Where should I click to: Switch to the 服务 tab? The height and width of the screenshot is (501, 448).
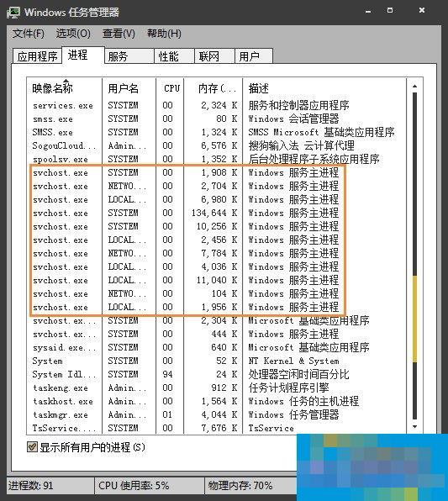click(x=129, y=56)
